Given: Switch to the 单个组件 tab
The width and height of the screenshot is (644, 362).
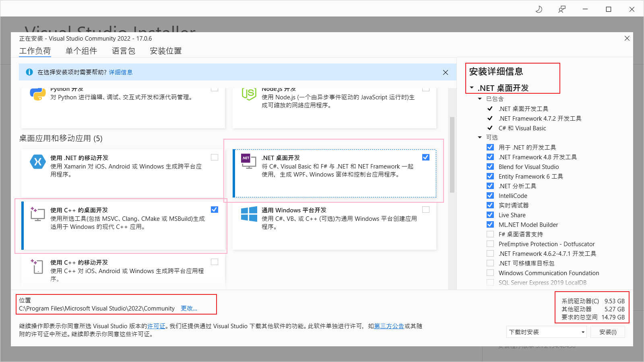Looking at the screenshot, I should tap(81, 51).
